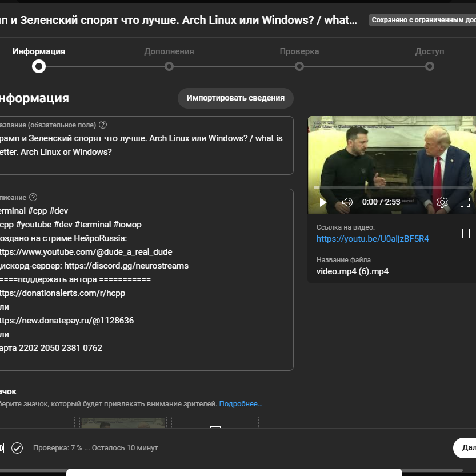Open the help icon beside the title label
The height and width of the screenshot is (476, 476).
pyautogui.click(x=103, y=125)
